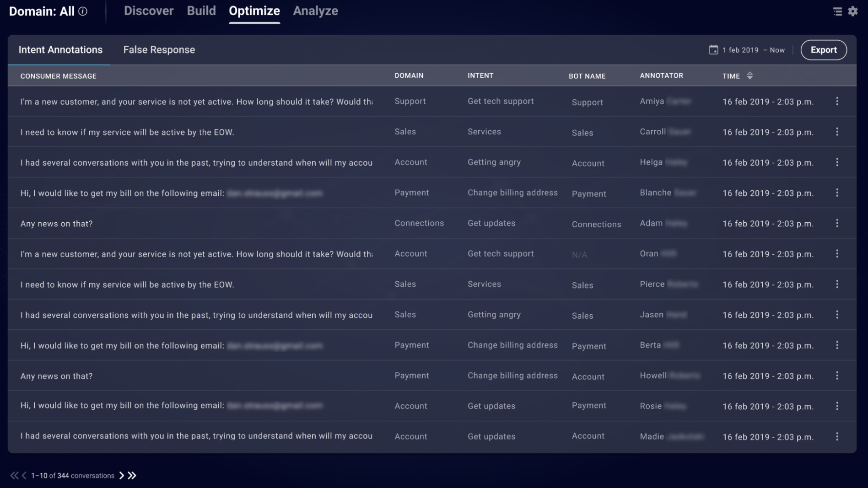
Task: Click 'Getting angry' intent in Helga's row
Action: point(494,162)
